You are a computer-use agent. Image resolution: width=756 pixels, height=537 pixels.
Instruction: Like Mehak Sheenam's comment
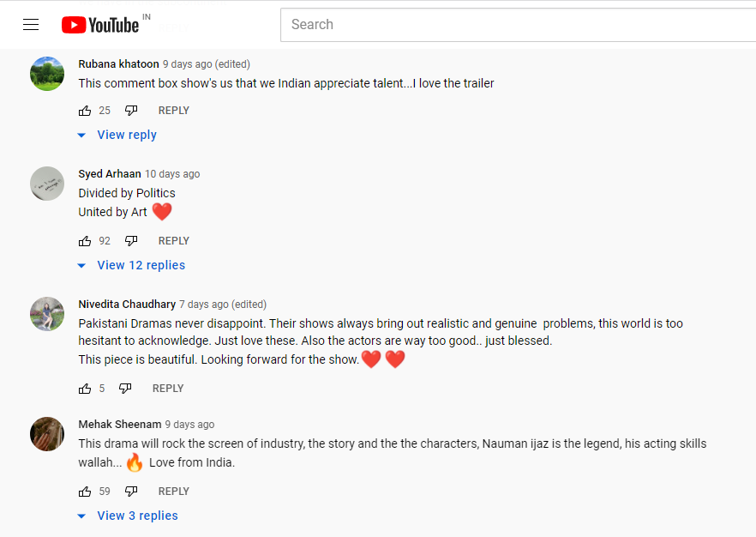pos(85,492)
